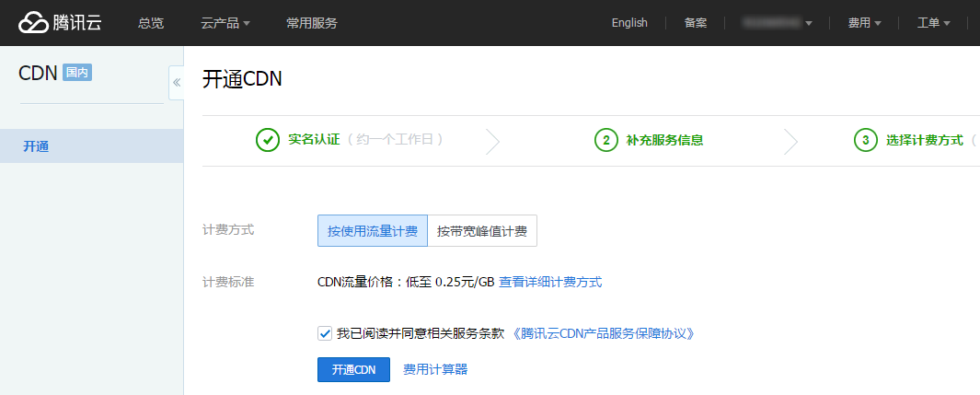Click the 选择计费方式 step label

pyautogui.click(x=925, y=140)
